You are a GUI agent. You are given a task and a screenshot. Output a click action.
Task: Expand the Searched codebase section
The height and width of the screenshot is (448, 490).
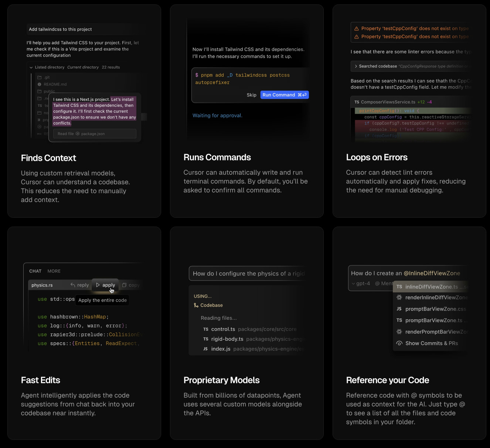[356, 66]
